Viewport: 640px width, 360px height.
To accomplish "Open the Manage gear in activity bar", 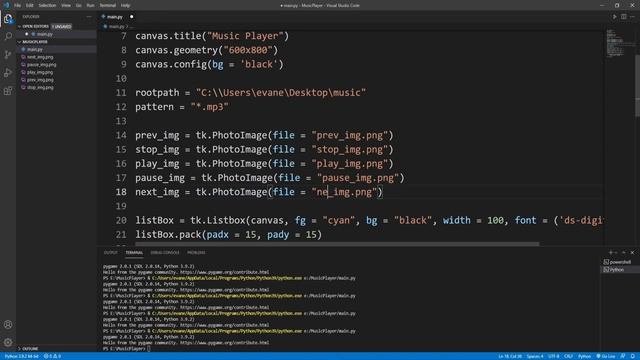I will (x=8, y=342).
